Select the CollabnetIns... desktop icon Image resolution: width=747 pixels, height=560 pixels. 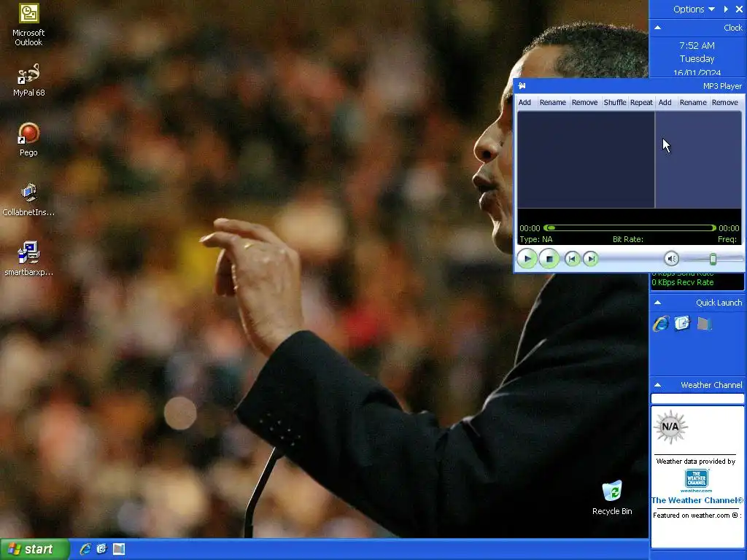tap(28, 200)
